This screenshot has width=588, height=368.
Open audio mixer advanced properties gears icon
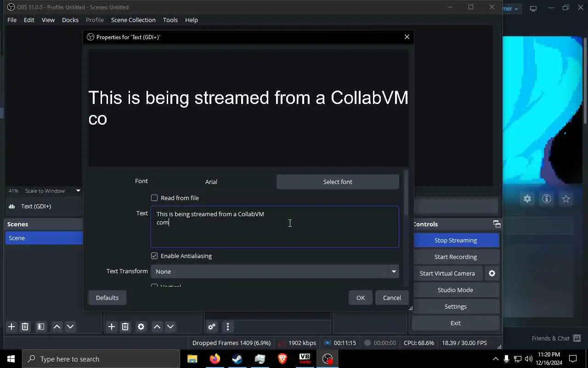[212, 327]
